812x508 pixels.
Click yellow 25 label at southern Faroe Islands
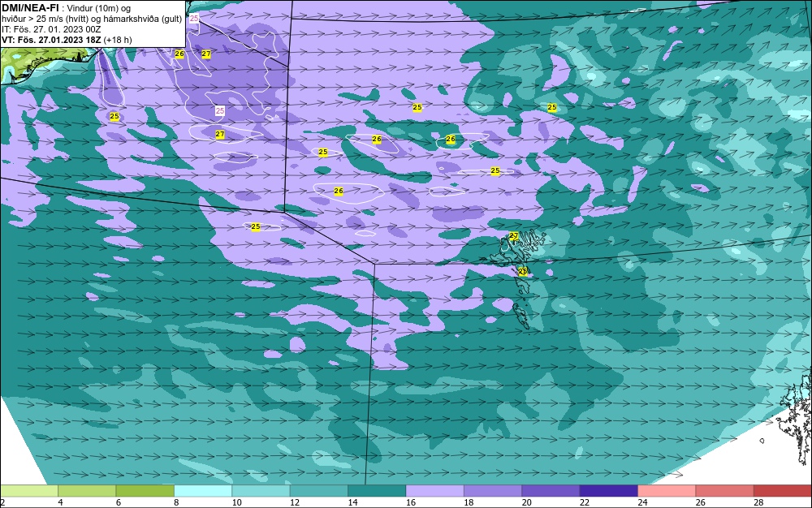click(522, 270)
